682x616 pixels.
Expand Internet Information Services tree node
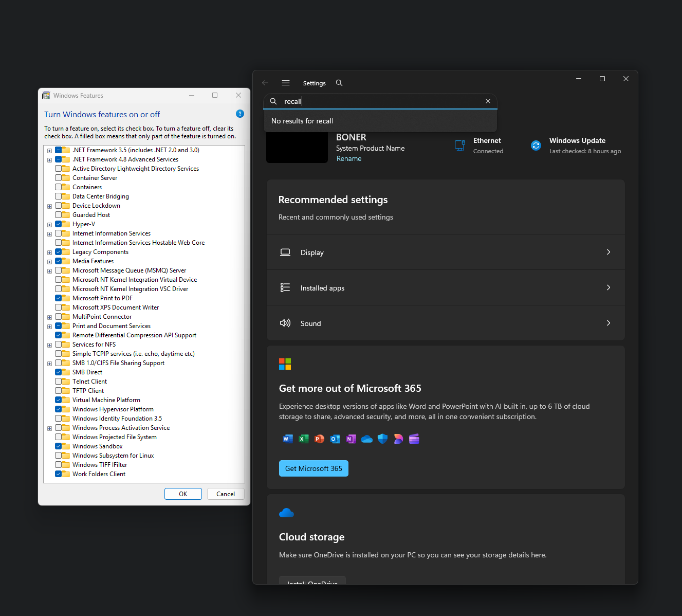[x=49, y=234]
